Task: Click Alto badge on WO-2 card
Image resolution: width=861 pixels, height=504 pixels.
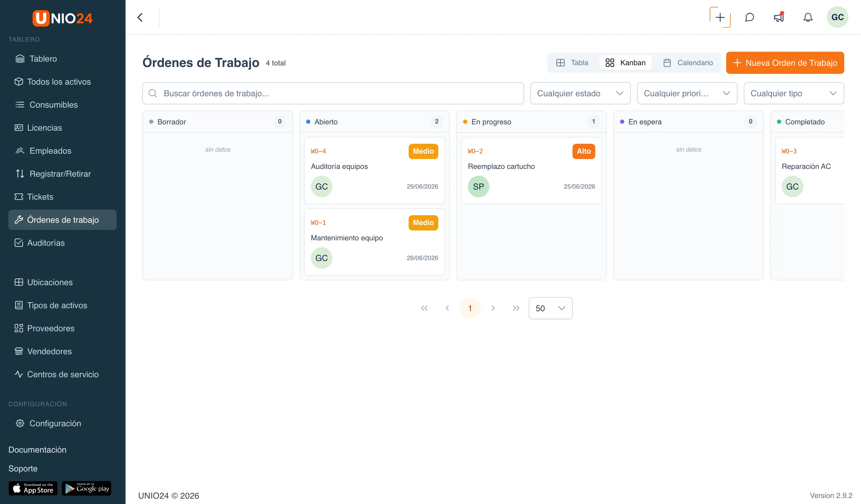Action: 584,151
